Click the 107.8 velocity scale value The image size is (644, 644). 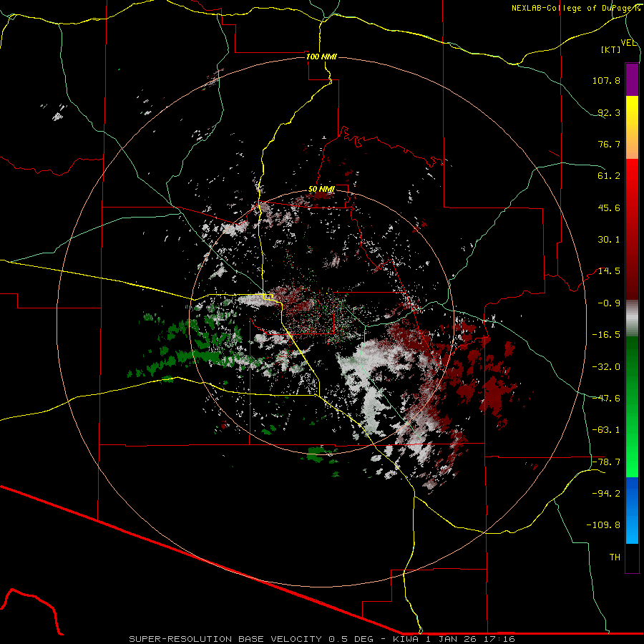[606, 80]
